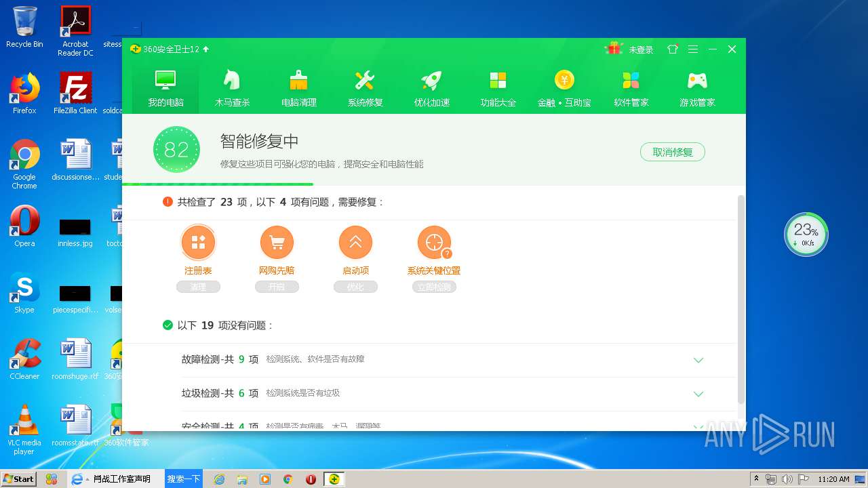This screenshot has width=868, height=488.
Task: Open the 优化加速 rocket tab
Action: pos(431,88)
